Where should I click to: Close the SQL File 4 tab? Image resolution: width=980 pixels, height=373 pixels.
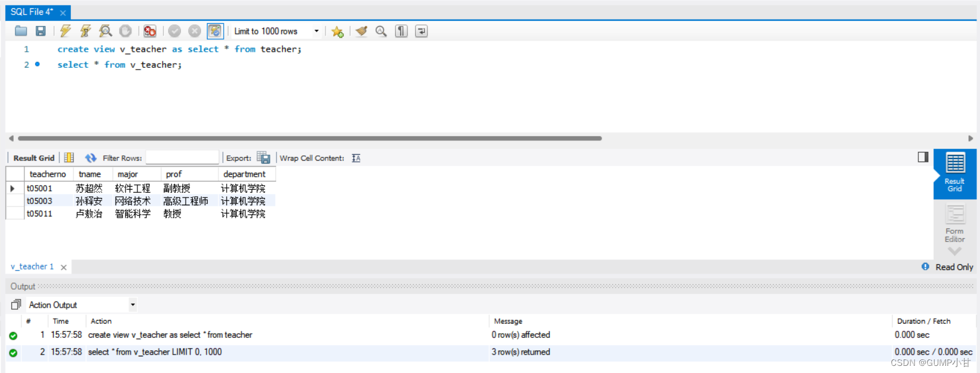pos(63,12)
